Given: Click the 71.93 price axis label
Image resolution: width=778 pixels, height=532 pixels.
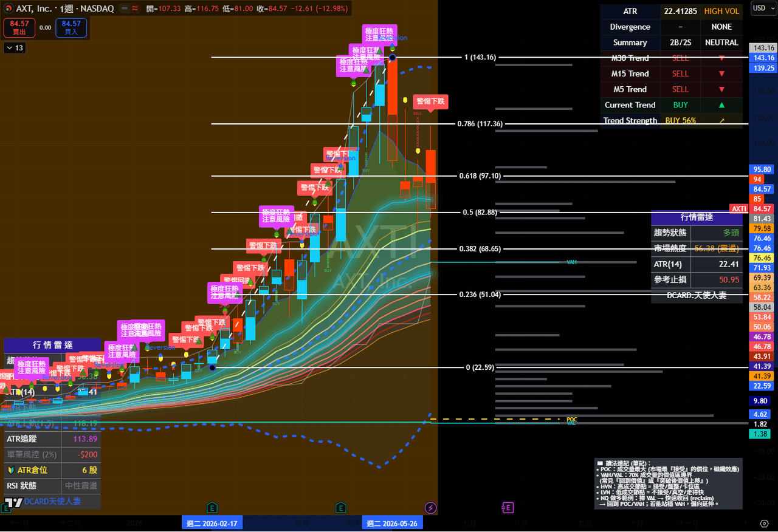Looking at the screenshot, I should coord(762,268).
